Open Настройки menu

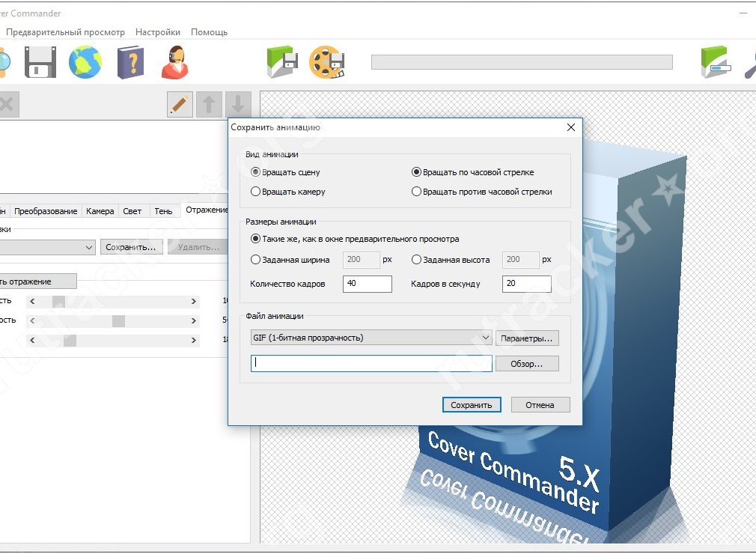click(158, 32)
